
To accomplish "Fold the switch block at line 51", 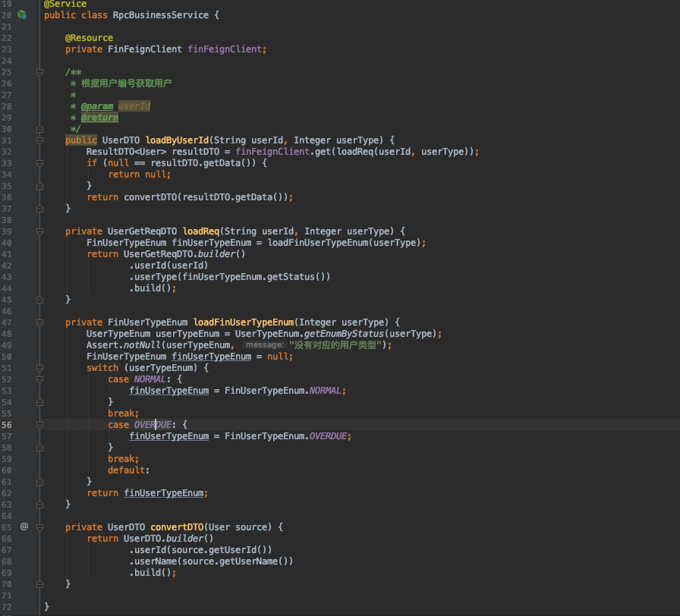I will point(39,368).
